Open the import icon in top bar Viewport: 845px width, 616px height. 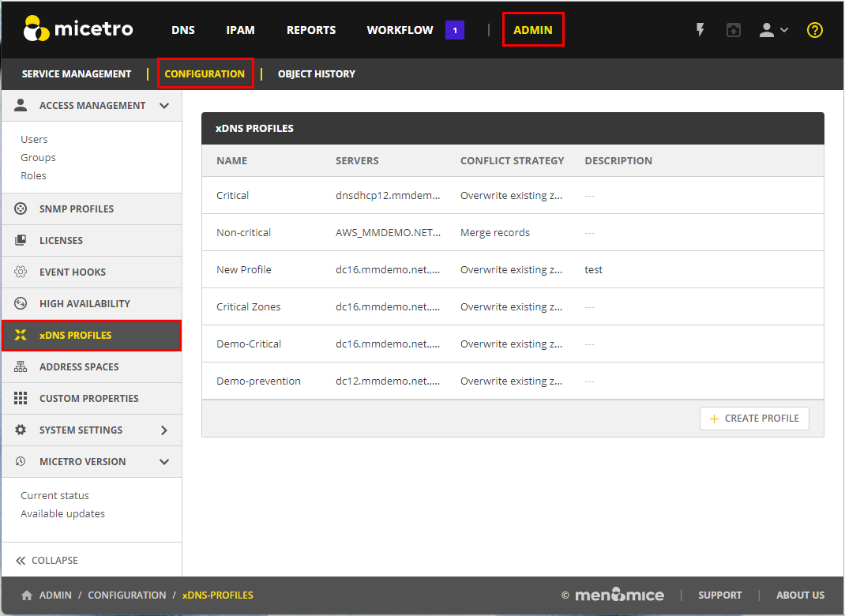click(x=734, y=30)
